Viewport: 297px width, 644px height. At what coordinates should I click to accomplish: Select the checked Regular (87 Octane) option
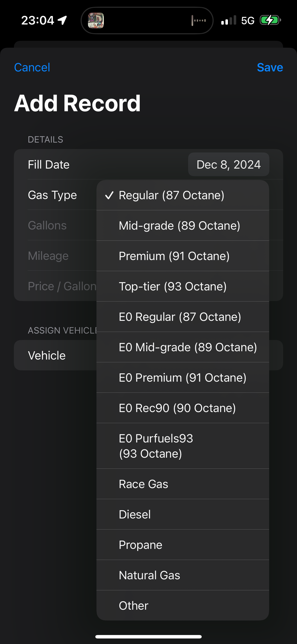183,195
